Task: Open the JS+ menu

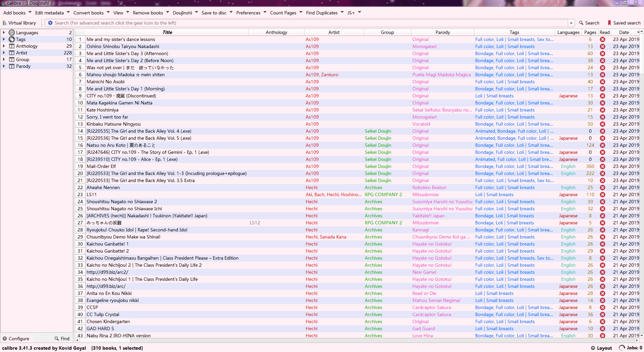Action: click(351, 13)
